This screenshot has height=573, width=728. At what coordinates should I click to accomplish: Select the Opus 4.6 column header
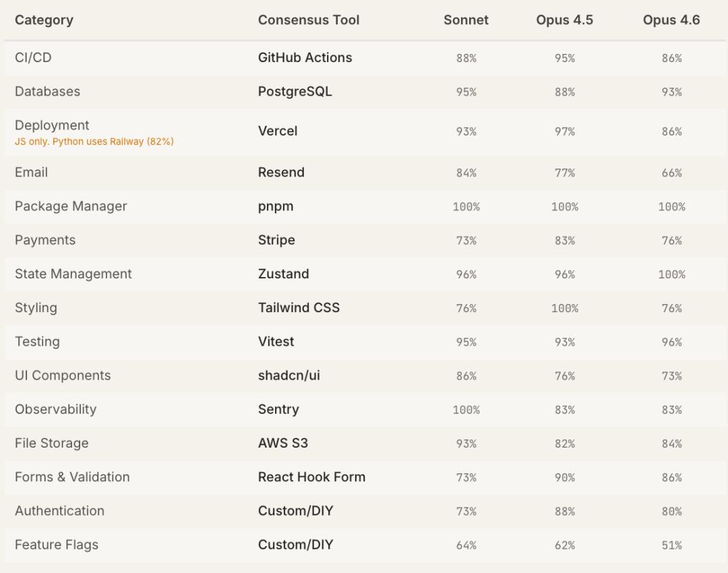(x=671, y=20)
